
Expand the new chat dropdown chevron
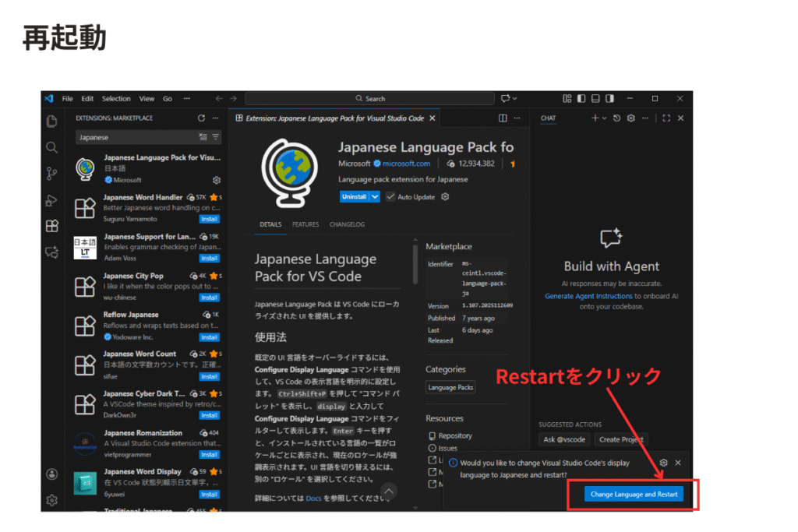(604, 118)
